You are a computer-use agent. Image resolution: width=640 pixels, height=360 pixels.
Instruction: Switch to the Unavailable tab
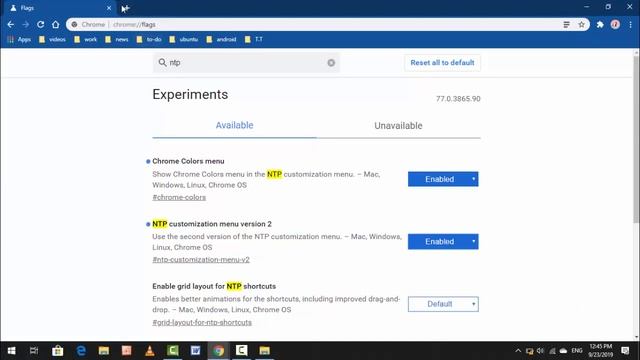pos(398,126)
